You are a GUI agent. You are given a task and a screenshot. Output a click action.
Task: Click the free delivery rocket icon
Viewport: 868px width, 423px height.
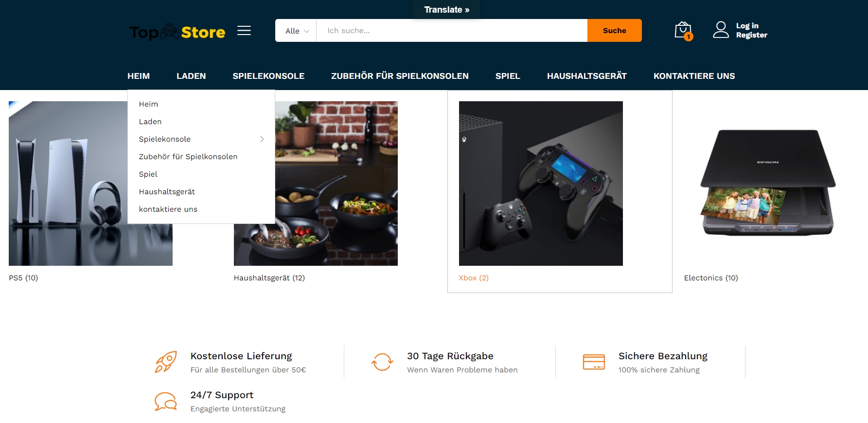[166, 362]
